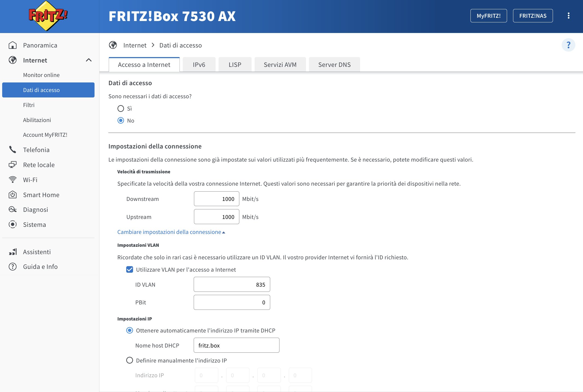Collapse Cambiare impostazioni della connessione
This screenshot has width=583, height=392.
pos(171,232)
